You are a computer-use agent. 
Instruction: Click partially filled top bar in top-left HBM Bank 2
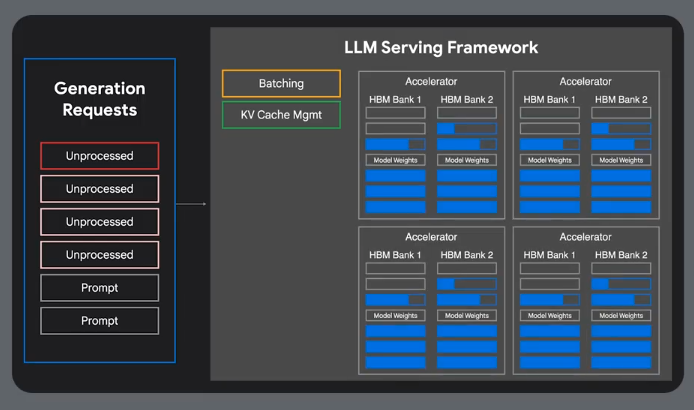pos(467,129)
